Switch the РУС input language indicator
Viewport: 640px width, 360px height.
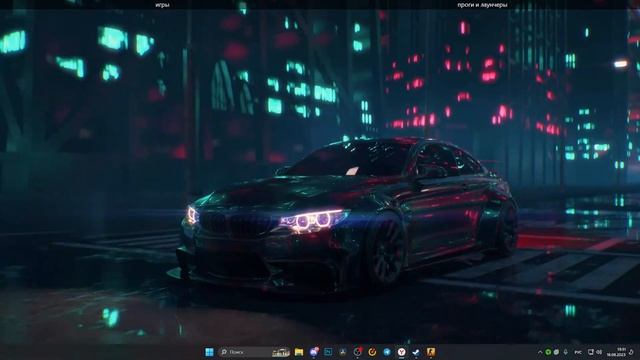578,352
